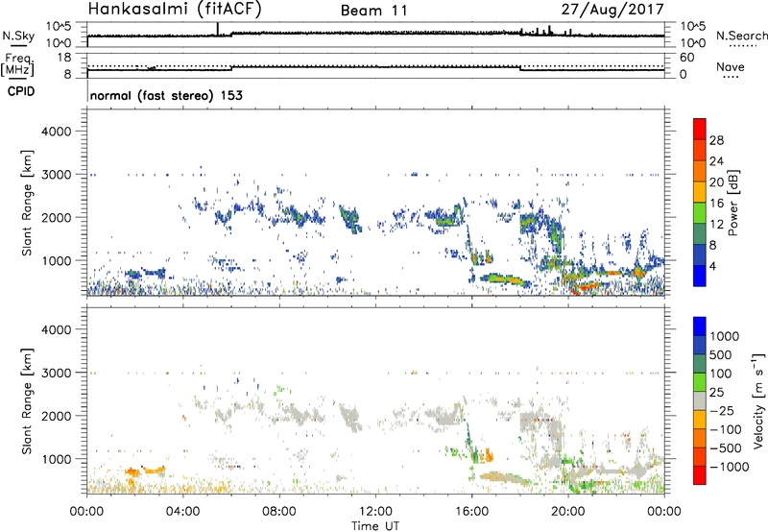768x532 pixels.
Task: Click the '18' frequency axis tick
Action: pos(64,58)
